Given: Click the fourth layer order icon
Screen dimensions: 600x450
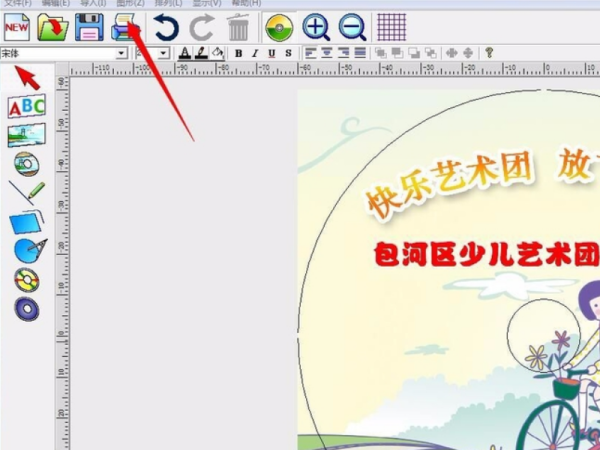Looking at the screenshot, I should tap(430, 53).
